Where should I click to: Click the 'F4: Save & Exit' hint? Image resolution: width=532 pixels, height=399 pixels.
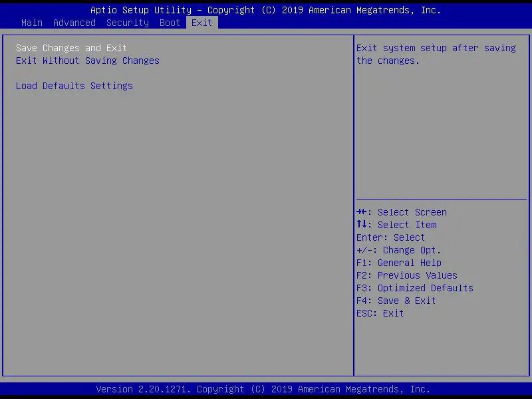coord(396,301)
